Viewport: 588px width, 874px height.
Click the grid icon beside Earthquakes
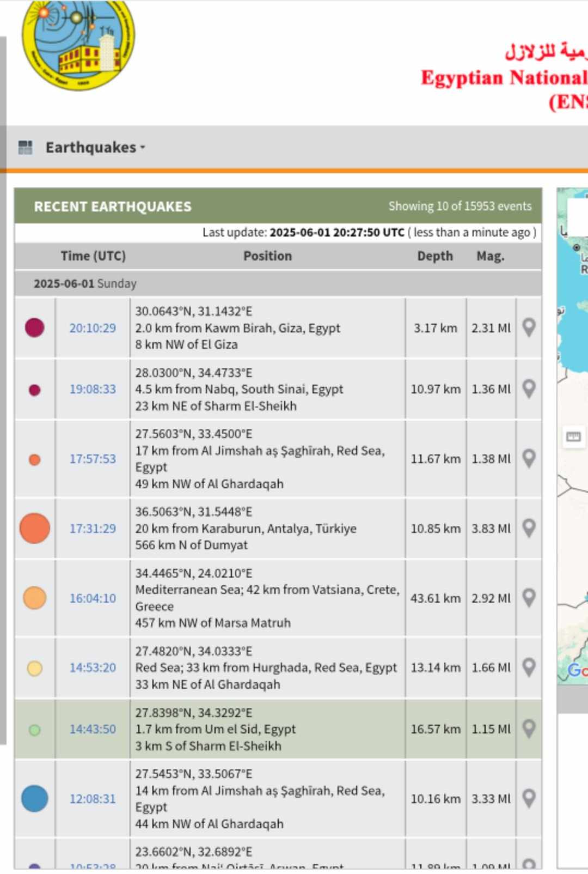(x=25, y=147)
